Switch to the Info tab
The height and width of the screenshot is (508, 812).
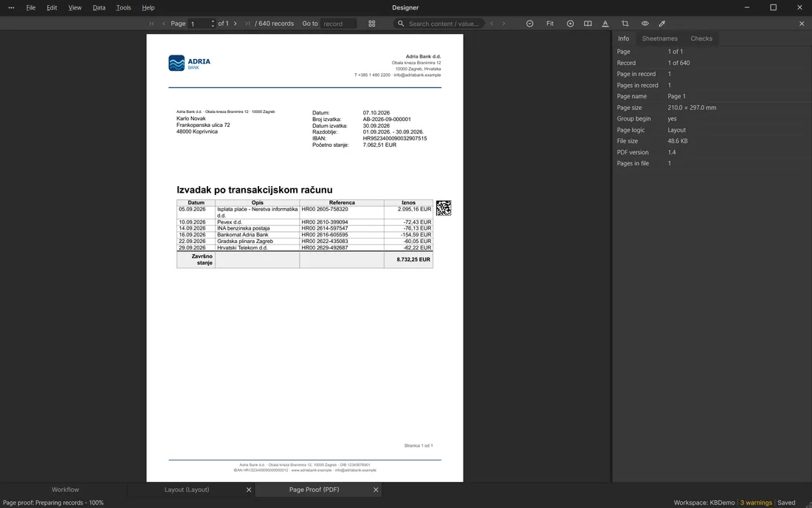click(x=624, y=38)
